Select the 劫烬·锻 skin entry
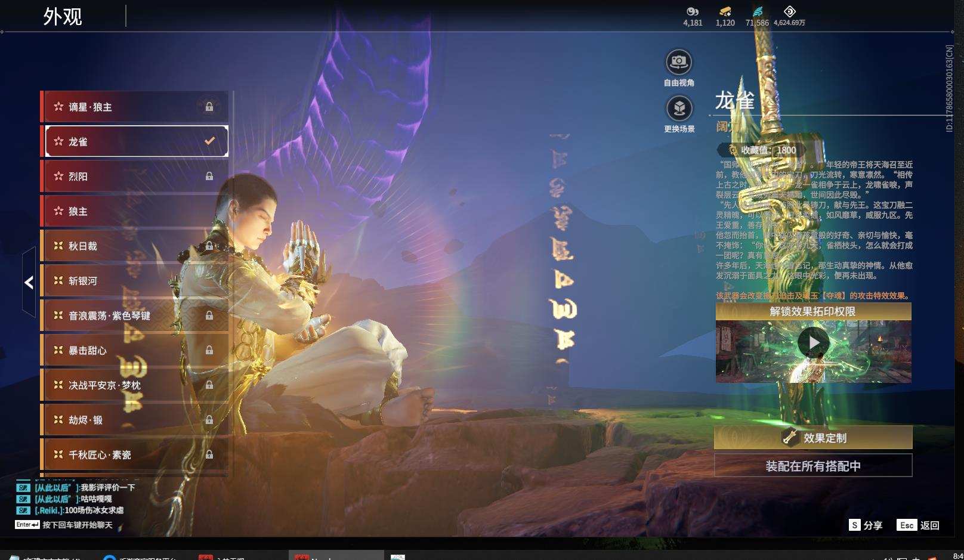Viewport: 964px width, 560px height. pyautogui.click(x=135, y=420)
